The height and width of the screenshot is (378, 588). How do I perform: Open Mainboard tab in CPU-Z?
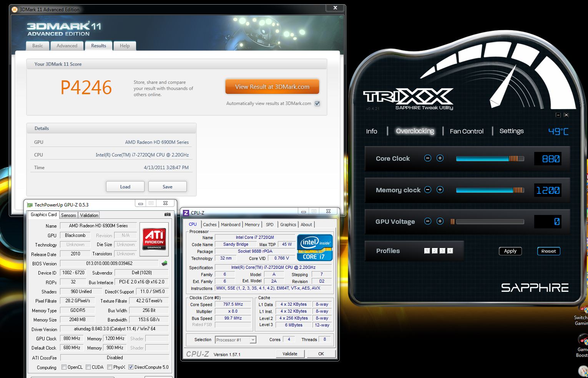click(231, 225)
